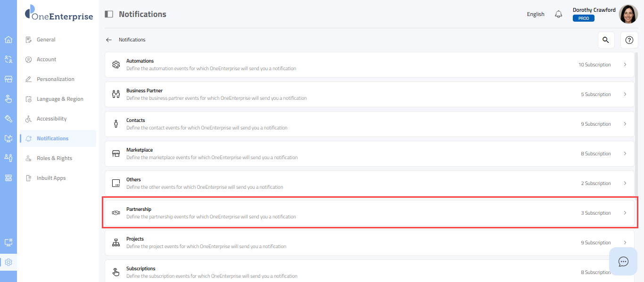Open the marketplace storefront icon in left rail

(x=8, y=79)
